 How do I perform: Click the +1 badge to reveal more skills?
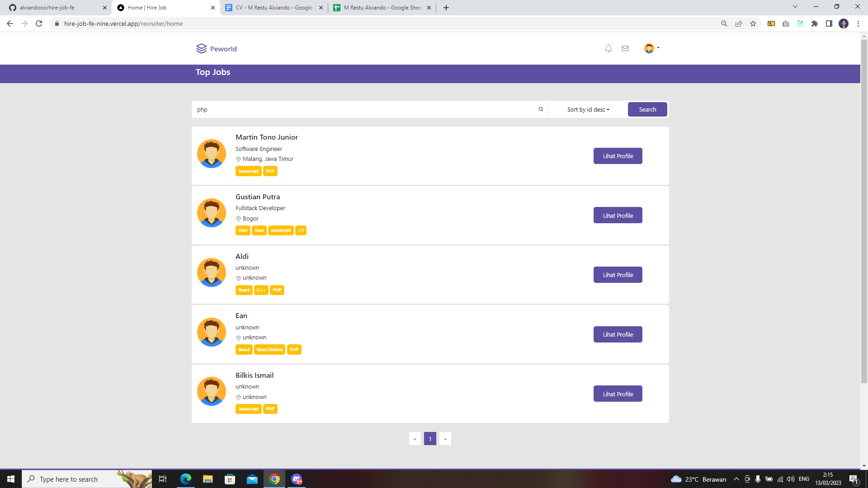tap(301, 230)
